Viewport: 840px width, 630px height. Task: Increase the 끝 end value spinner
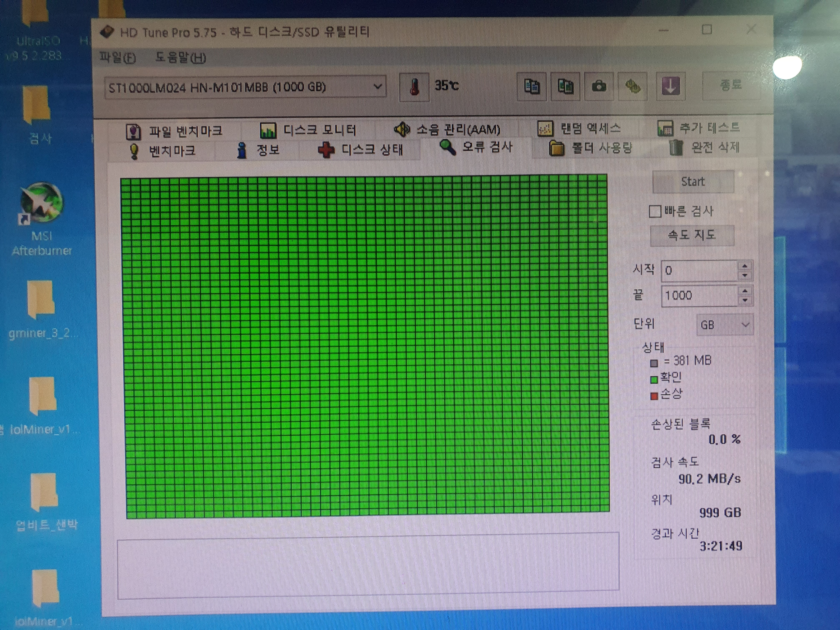point(745,291)
